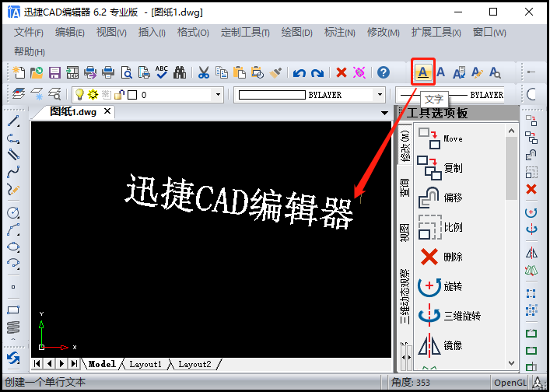
Task: Open the layer dropdown showing 0
Action: (x=218, y=95)
